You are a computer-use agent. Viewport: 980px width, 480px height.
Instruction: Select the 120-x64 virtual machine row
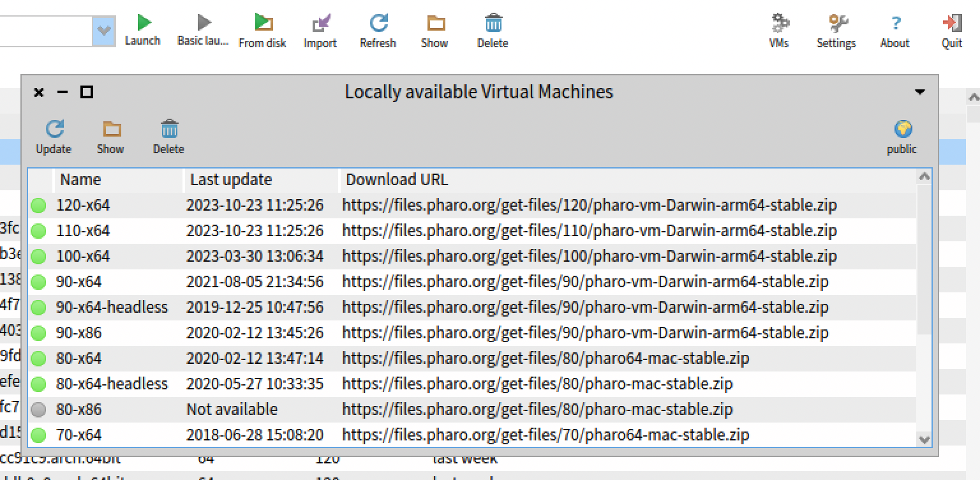coord(83,206)
